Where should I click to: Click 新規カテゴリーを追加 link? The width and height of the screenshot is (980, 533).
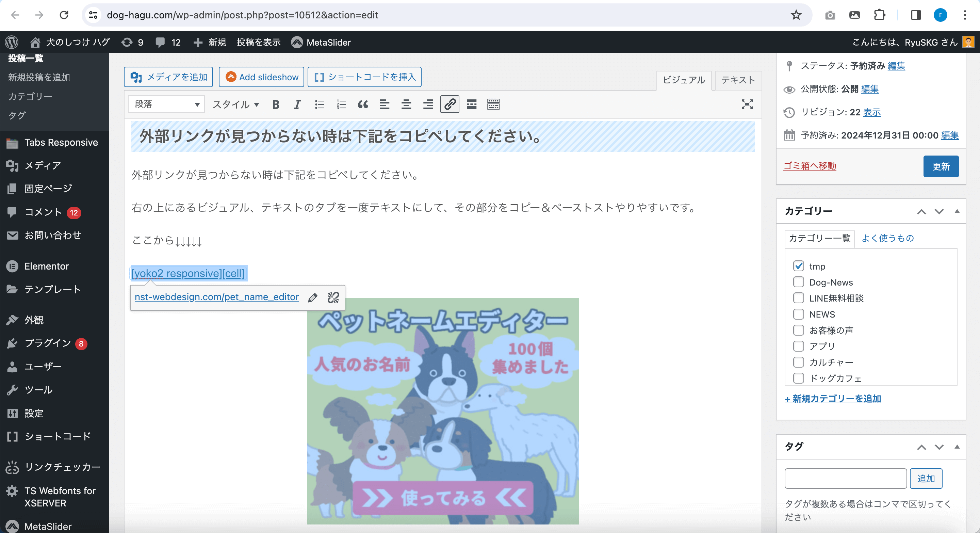(832, 398)
